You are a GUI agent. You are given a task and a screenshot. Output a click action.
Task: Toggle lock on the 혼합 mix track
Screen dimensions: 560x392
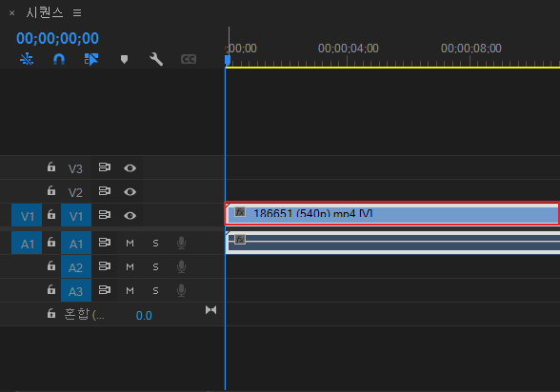click(x=51, y=314)
